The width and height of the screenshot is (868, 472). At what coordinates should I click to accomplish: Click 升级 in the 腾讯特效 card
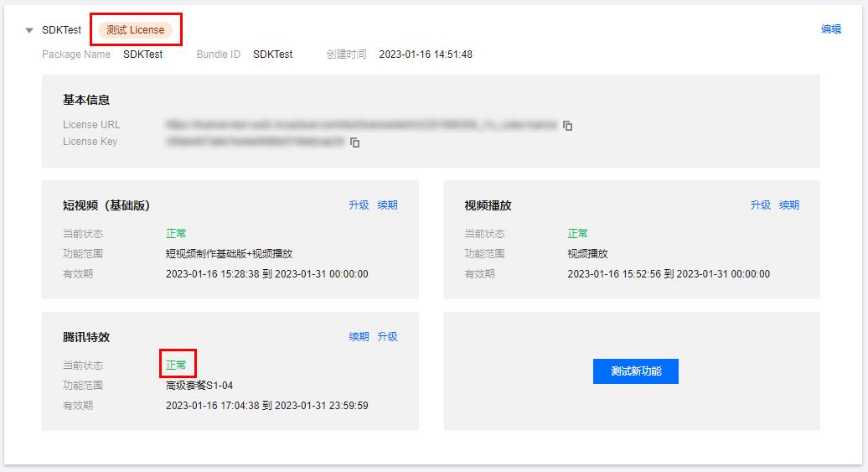(x=387, y=336)
